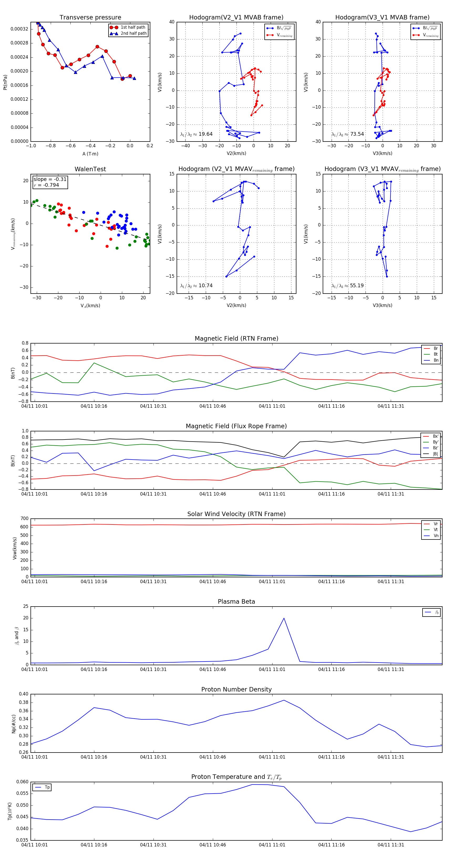Click the "Plasma Beta" plot title

(x=236, y=602)
